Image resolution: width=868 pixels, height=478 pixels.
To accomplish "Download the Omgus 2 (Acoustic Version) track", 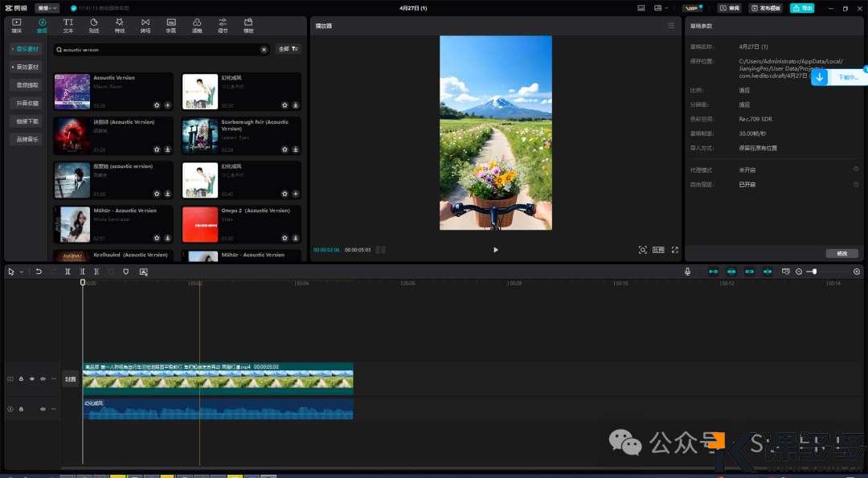I will point(295,238).
